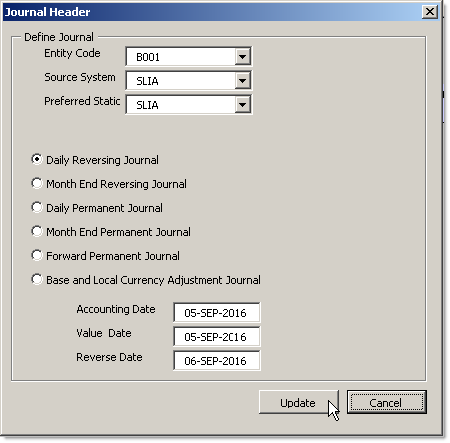Image resolution: width=450 pixels, height=443 pixels.
Task: Click the Entity Code label
Action: tap(72, 53)
